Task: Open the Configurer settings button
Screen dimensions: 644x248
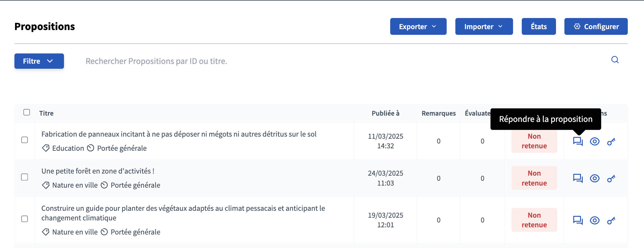Action: [596, 26]
